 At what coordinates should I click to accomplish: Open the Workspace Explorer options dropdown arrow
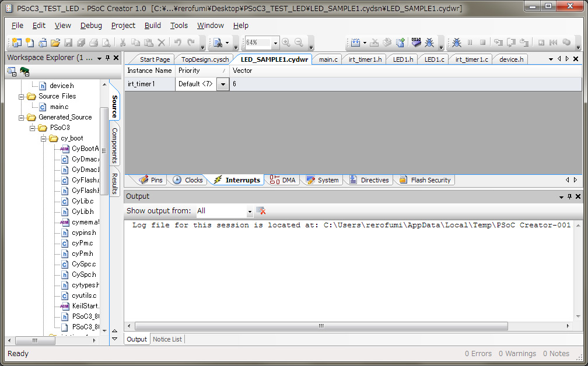tap(99, 58)
